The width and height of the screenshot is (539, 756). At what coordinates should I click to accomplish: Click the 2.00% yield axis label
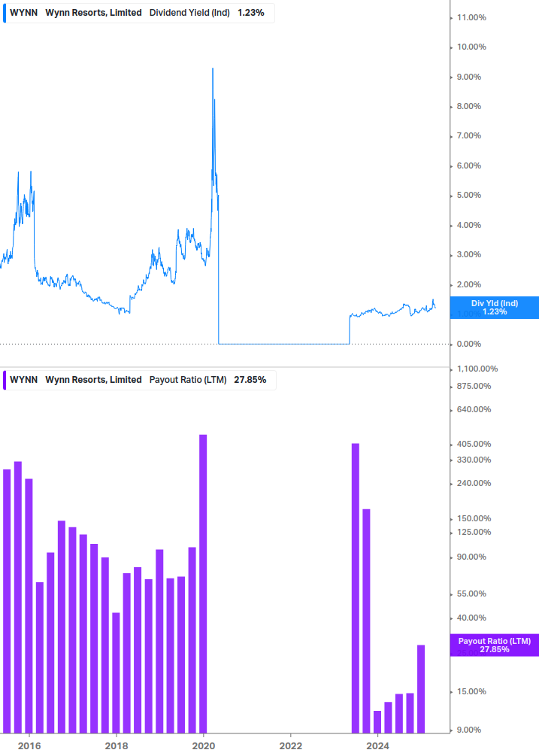(469, 284)
